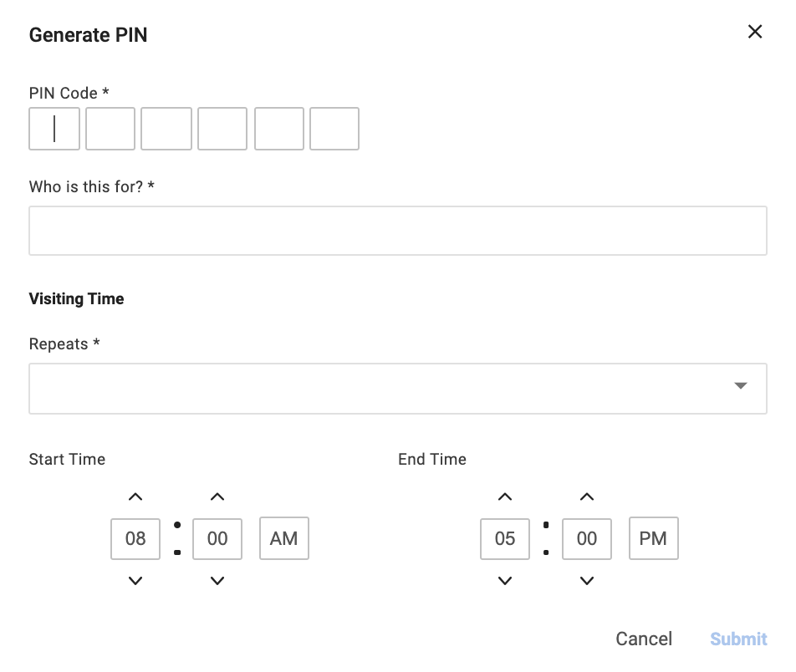The height and width of the screenshot is (672, 796).
Task: Focus the 'Who is this for?' field
Action: tap(397, 231)
